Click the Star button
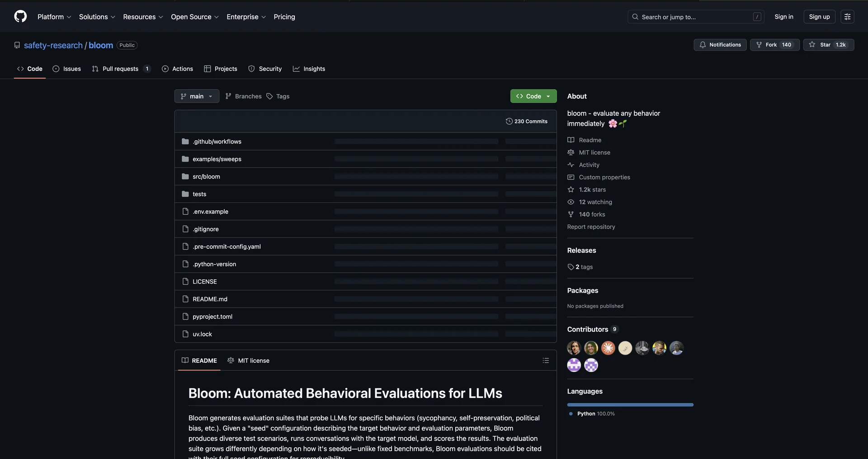The height and width of the screenshot is (459, 868). (x=828, y=45)
